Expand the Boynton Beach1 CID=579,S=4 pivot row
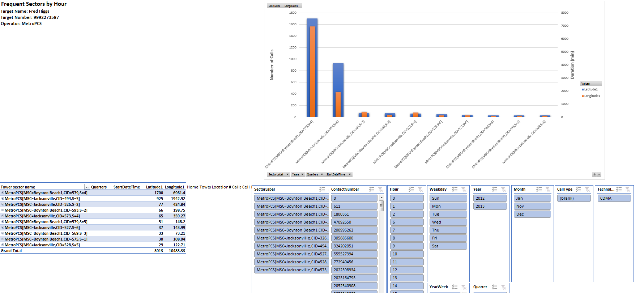The image size is (644, 293). (x=3, y=193)
